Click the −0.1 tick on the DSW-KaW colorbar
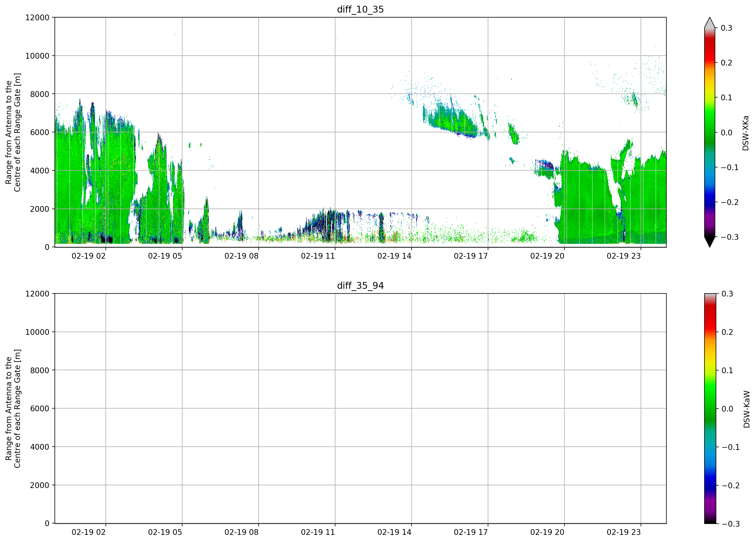756x542 pixels. coord(731,447)
